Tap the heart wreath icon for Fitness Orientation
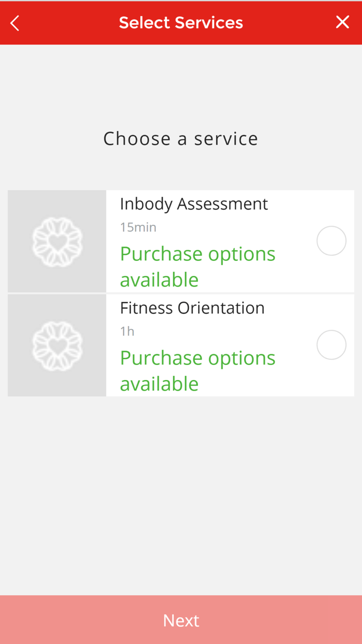Screen dimensions: 362x644 pyautogui.click(x=57, y=344)
